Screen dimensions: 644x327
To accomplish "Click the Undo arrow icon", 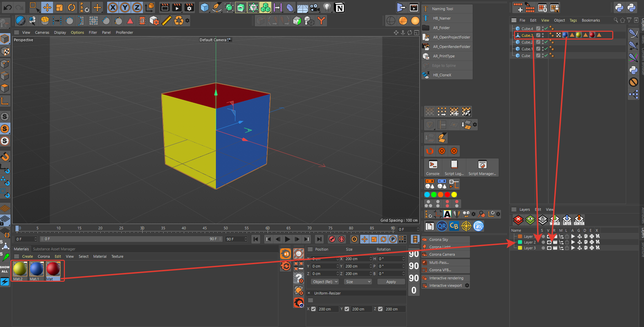I will click(x=7, y=7).
